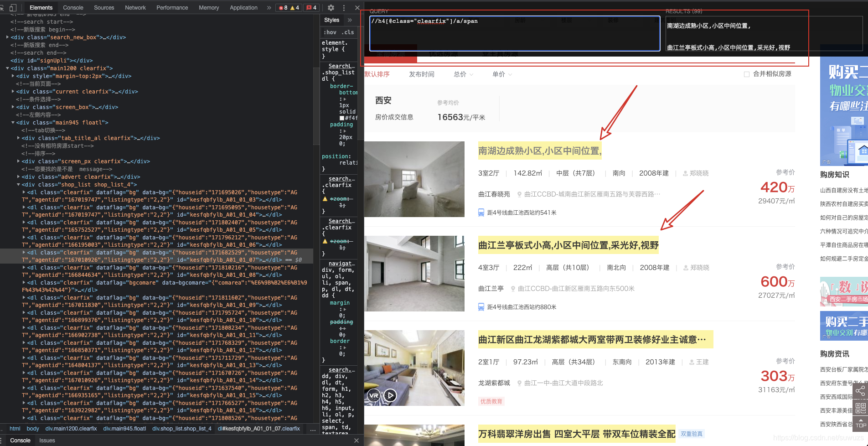Image resolution: width=868 pixels, height=446 pixels.
Task: Open listing 万科翡翠洋房出售 四室大平层
Action: 577,434
